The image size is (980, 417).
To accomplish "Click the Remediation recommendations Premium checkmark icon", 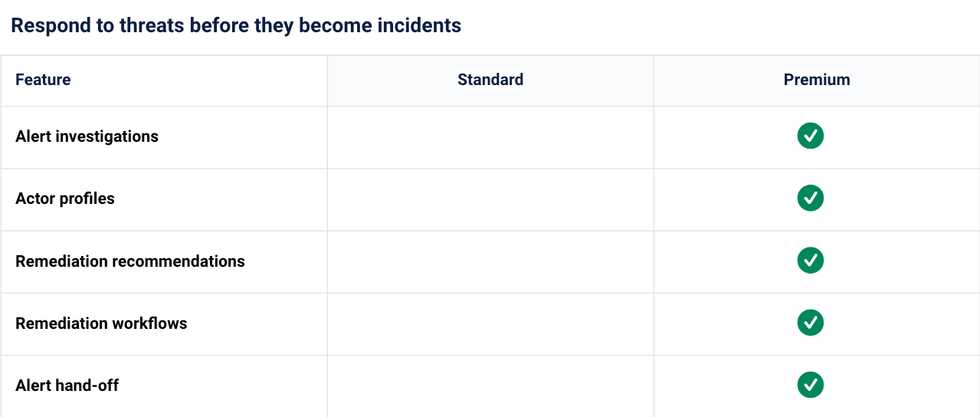I will 810,261.
